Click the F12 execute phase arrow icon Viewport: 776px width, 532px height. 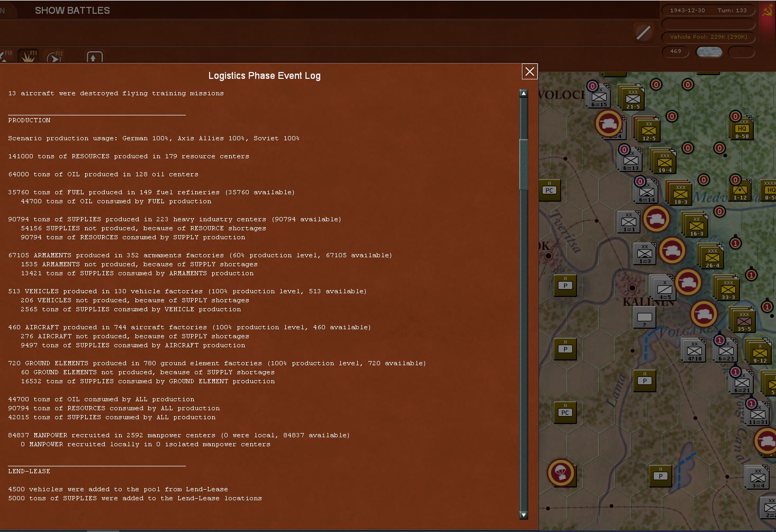point(54,57)
